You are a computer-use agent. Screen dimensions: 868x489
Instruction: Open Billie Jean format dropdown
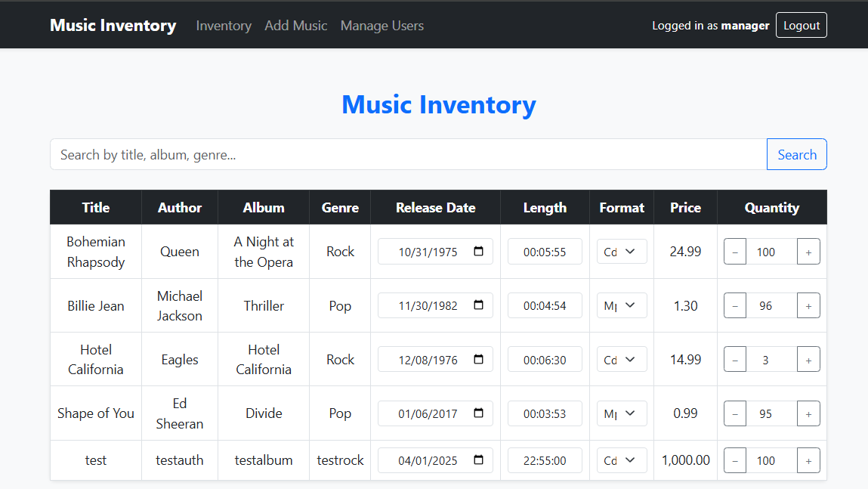tap(622, 305)
